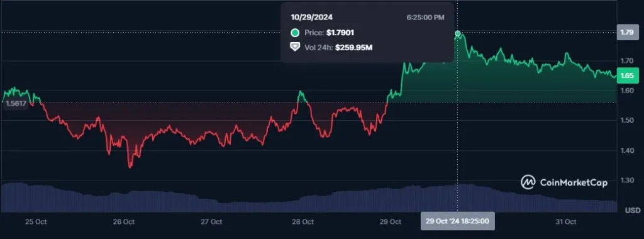This screenshot has width=644, height=239.
Task: Click the 1.70 price axis label
Action: [x=627, y=61]
